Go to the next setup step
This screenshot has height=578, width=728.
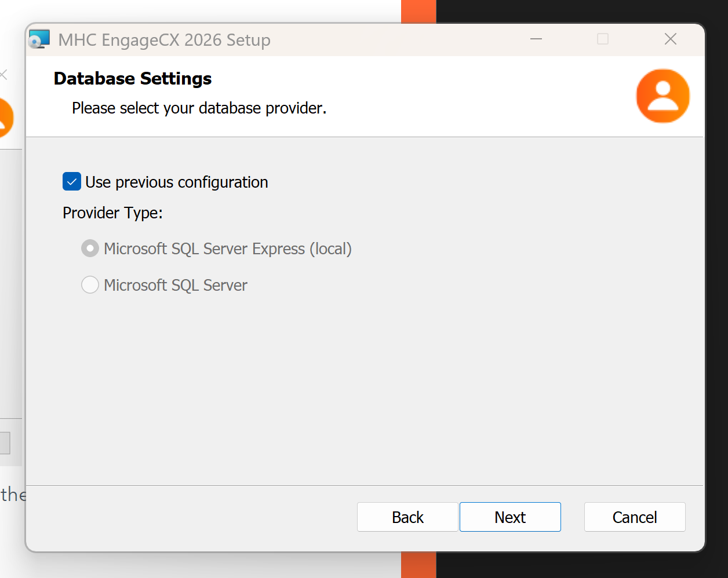pos(510,517)
